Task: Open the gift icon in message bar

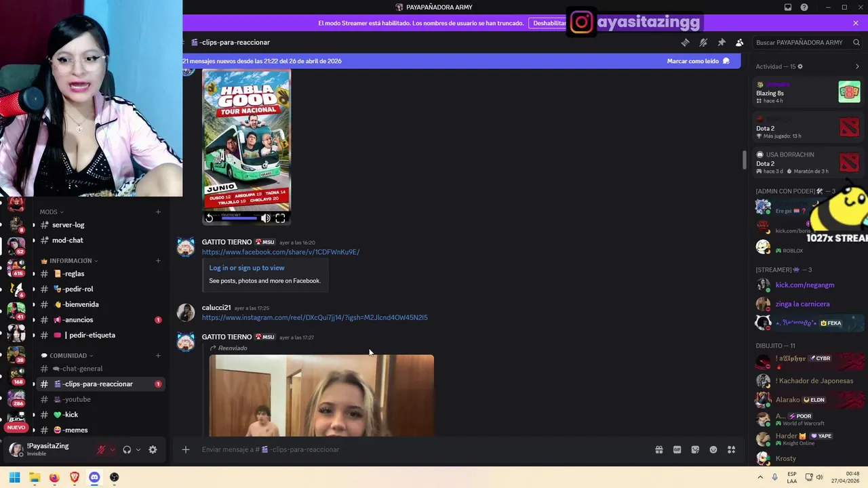Action: (x=659, y=449)
